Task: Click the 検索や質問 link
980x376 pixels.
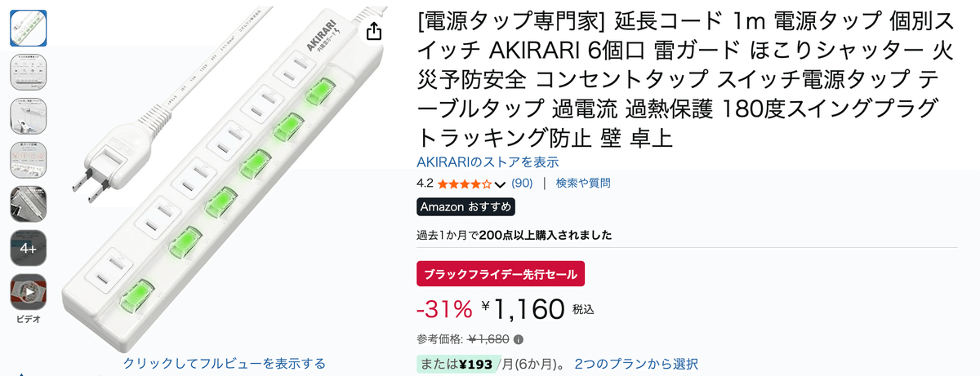Action: point(583,184)
